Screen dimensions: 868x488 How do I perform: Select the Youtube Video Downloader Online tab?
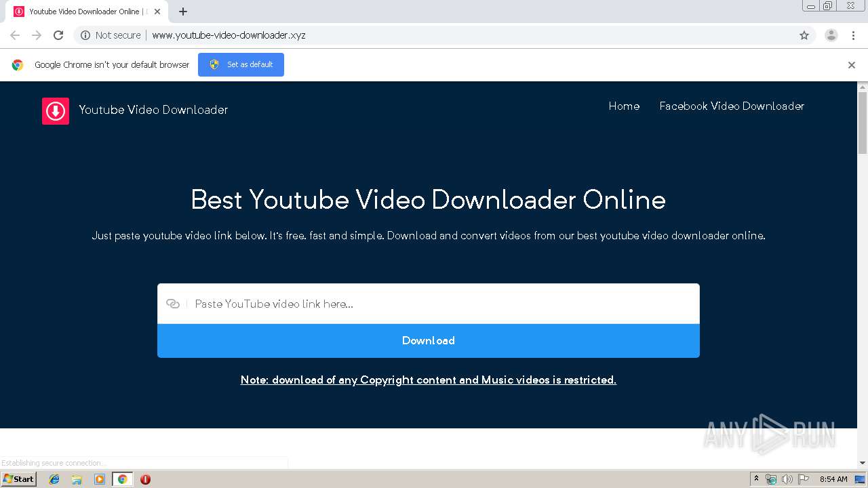pyautogui.click(x=87, y=12)
